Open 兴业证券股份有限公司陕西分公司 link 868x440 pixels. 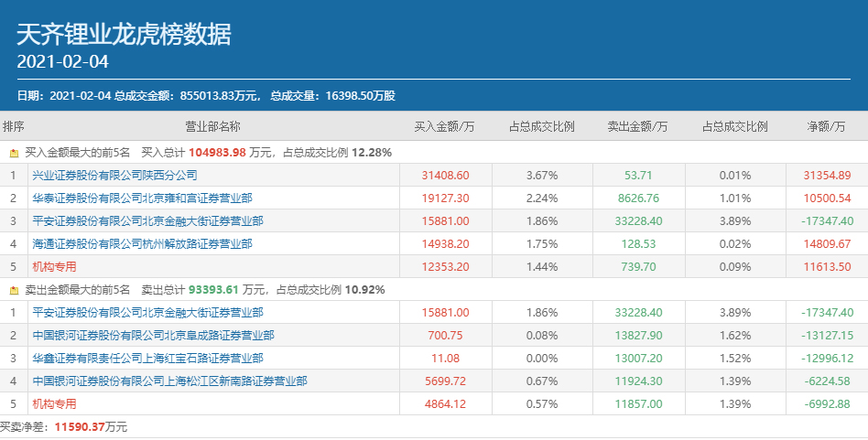(114, 176)
